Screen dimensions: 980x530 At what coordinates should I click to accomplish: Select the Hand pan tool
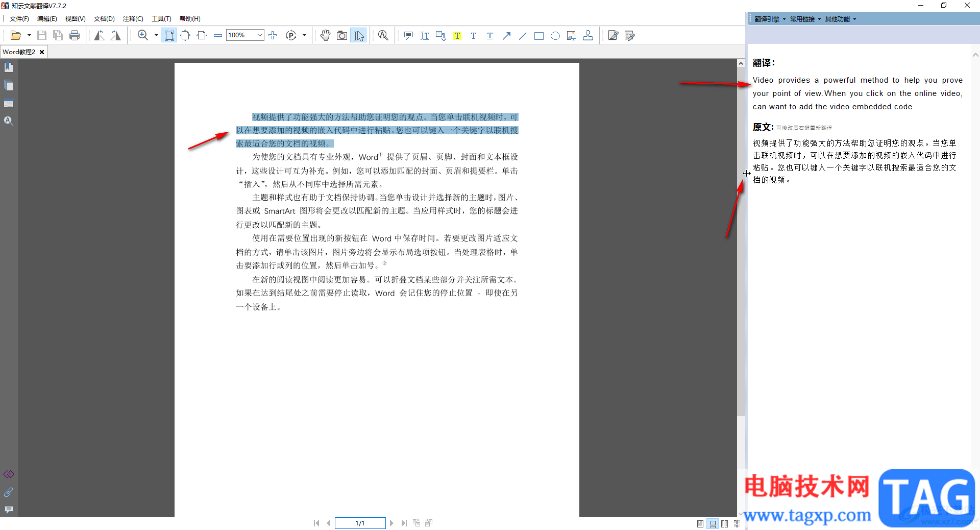pos(326,35)
